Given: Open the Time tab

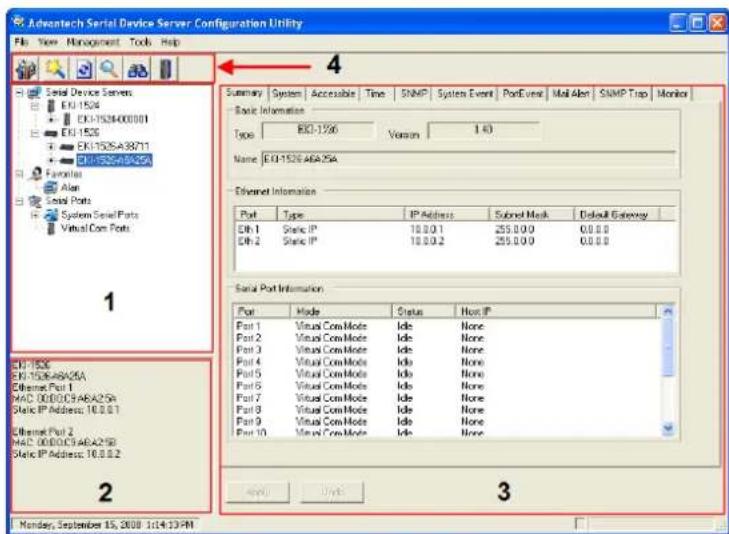Looking at the screenshot, I should (x=375, y=93).
